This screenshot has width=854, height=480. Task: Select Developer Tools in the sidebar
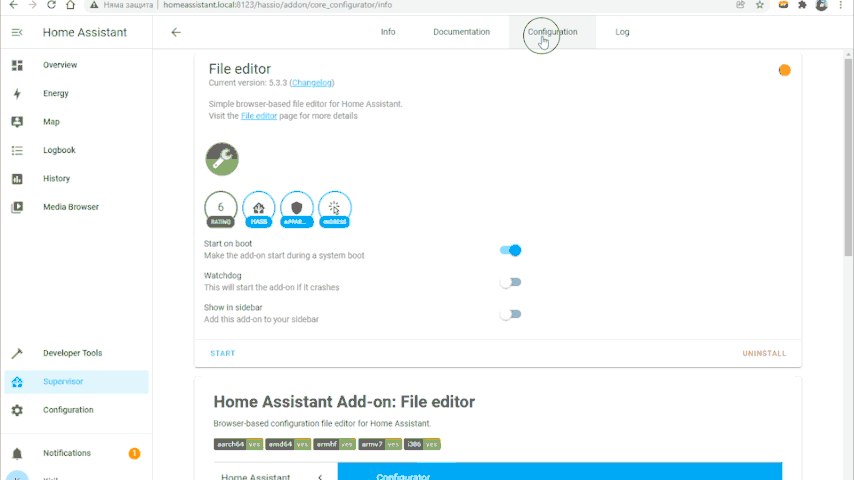click(x=76, y=353)
